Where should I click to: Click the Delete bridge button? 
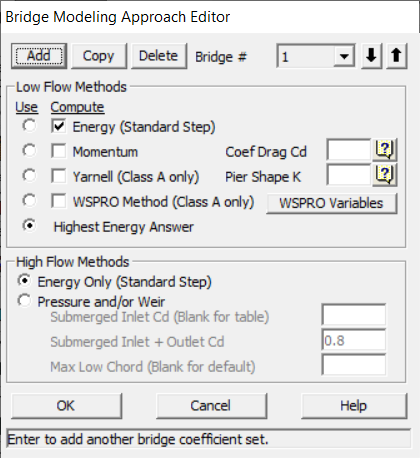coord(159,56)
